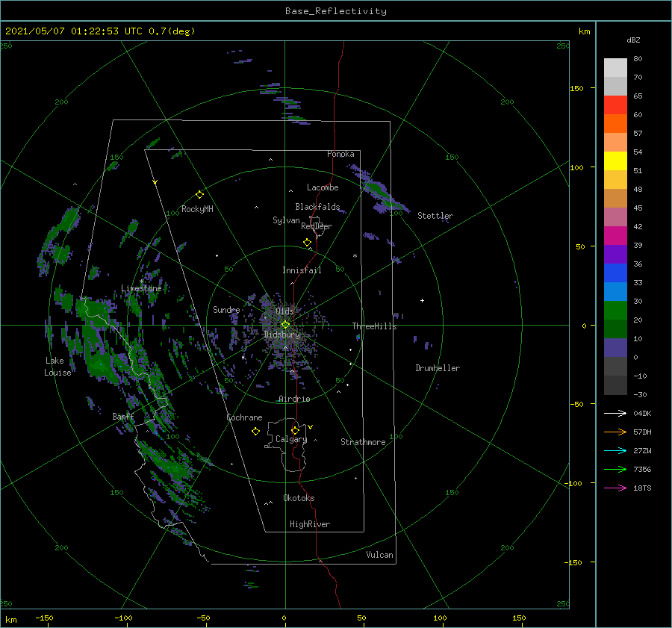Click white asterisk marker west of Stettler area
Viewport: 672px width, 628px height.
[355, 256]
